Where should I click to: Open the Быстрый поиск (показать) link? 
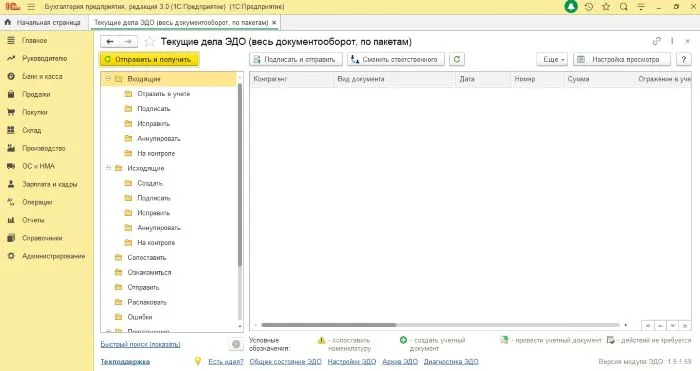click(140, 344)
